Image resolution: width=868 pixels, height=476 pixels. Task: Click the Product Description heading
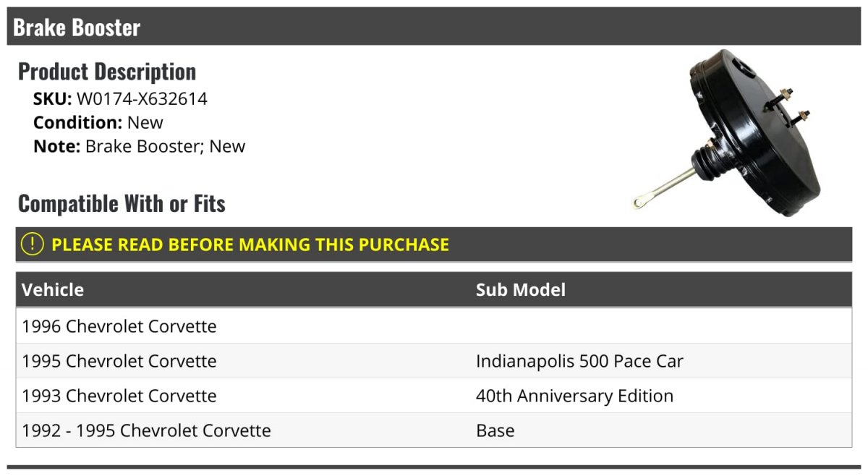107,72
